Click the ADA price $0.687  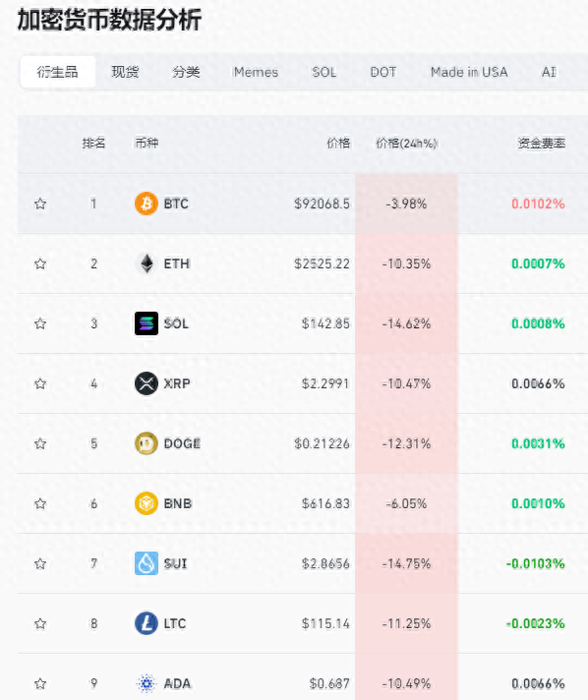(x=329, y=683)
